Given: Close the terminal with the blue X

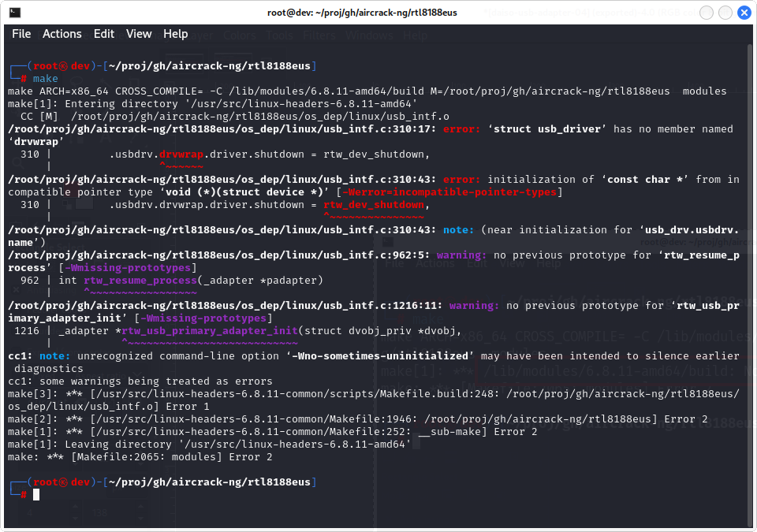Looking at the screenshot, I should click(x=744, y=13).
